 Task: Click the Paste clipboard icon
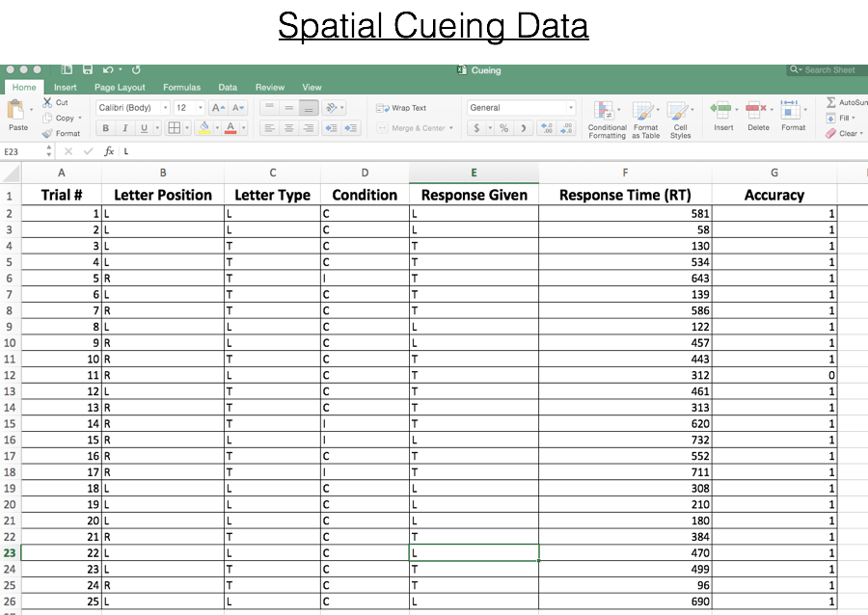(16, 110)
